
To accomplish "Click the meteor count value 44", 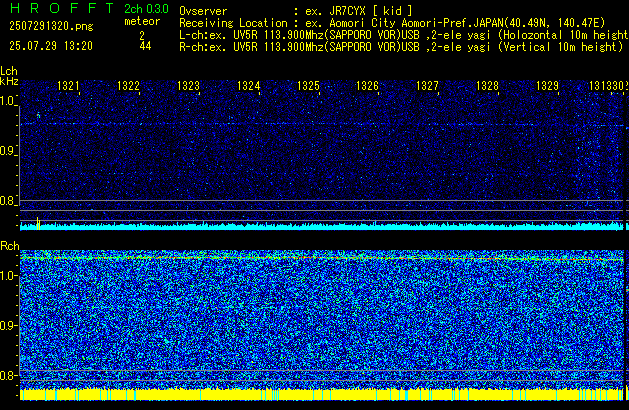I will [x=145, y=46].
